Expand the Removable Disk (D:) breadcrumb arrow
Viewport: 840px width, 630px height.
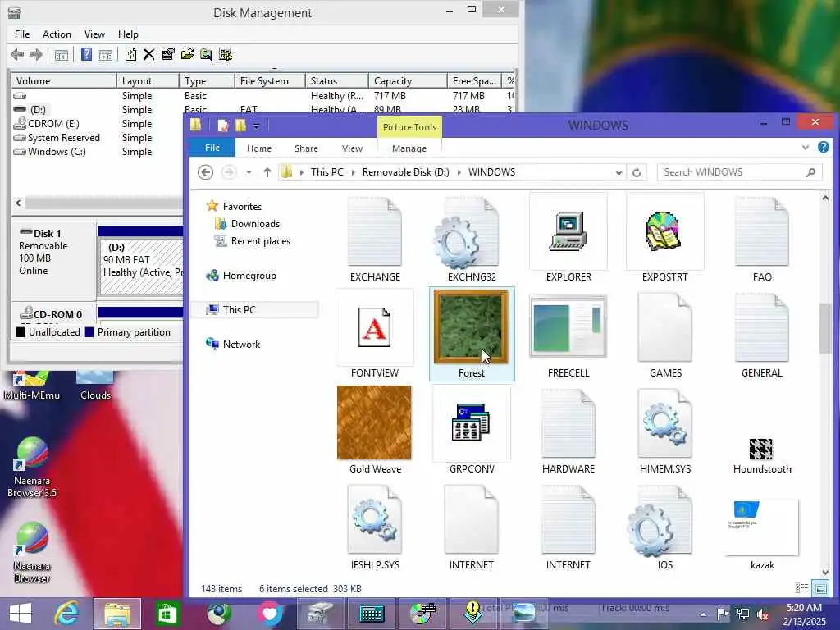(x=459, y=172)
